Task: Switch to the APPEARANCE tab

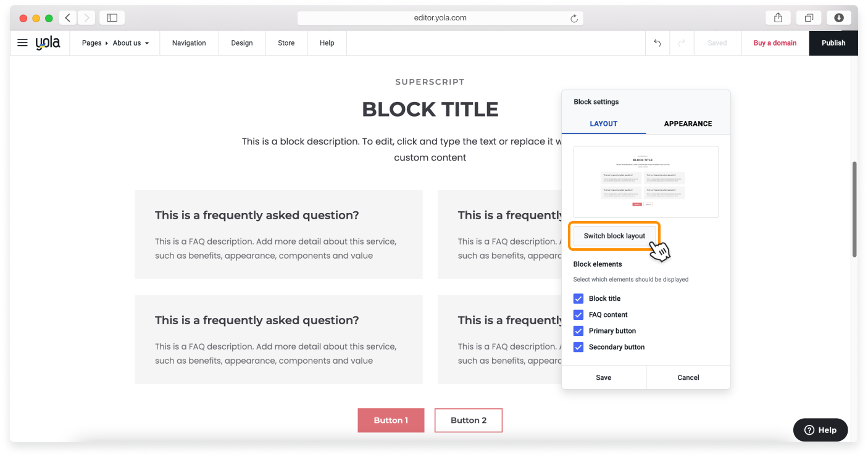Action: 687,124
